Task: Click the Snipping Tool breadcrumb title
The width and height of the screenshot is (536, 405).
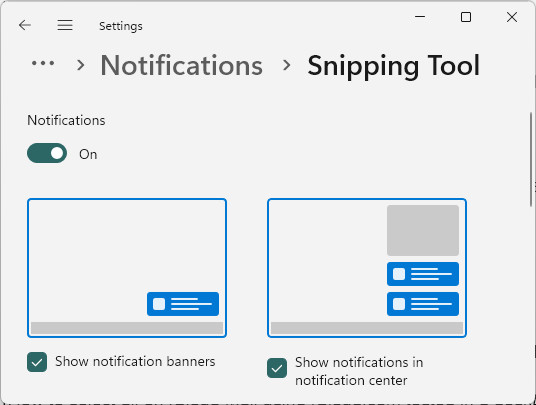Action: point(393,66)
